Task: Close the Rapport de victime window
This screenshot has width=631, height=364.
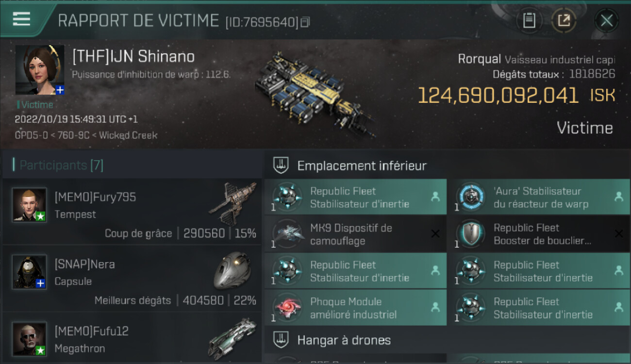Action: tap(606, 21)
